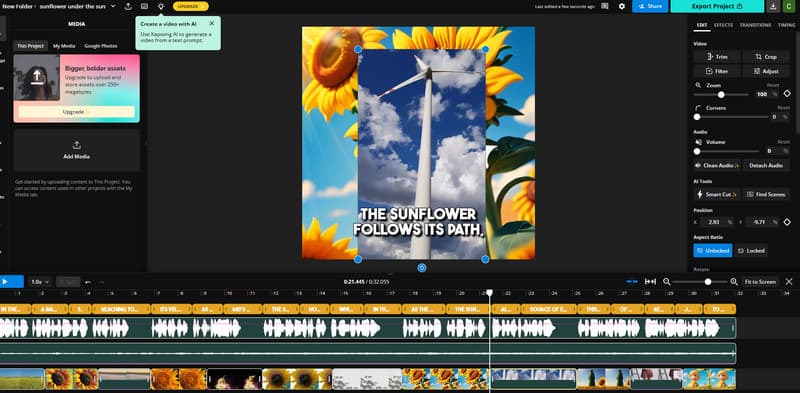Click the AI lightbulb icon in top bar
This screenshot has width=800, height=393.
point(161,6)
